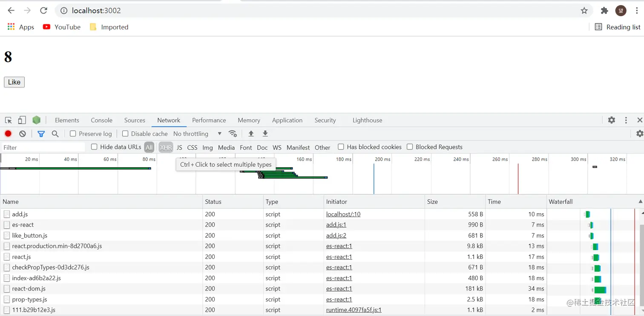Enable the Disable cache checkbox
Image resolution: width=644 pixels, height=316 pixels.
pos(125,133)
